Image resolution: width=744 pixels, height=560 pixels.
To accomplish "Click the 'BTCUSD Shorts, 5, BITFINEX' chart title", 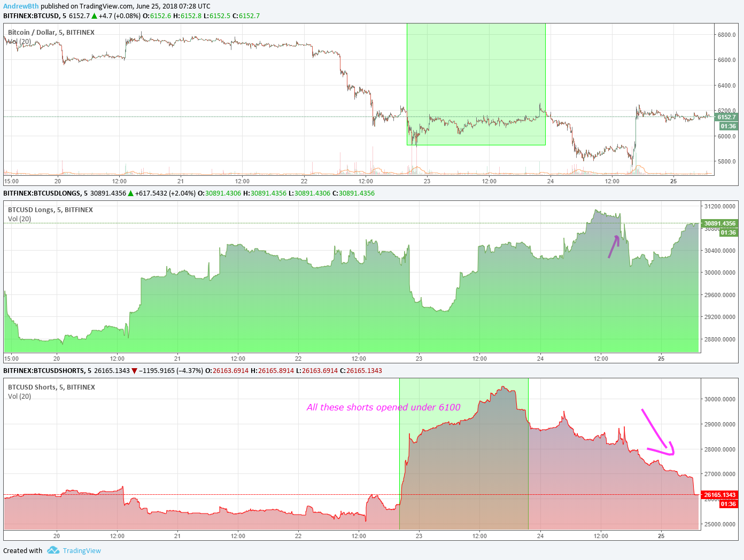I will pyautogui.click(x=51, y=387).
